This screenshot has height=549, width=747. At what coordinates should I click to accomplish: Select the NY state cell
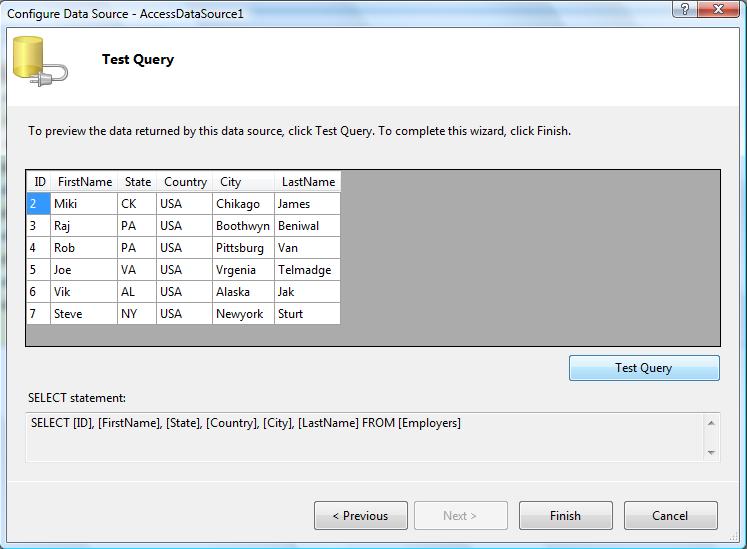pos(137,313)
